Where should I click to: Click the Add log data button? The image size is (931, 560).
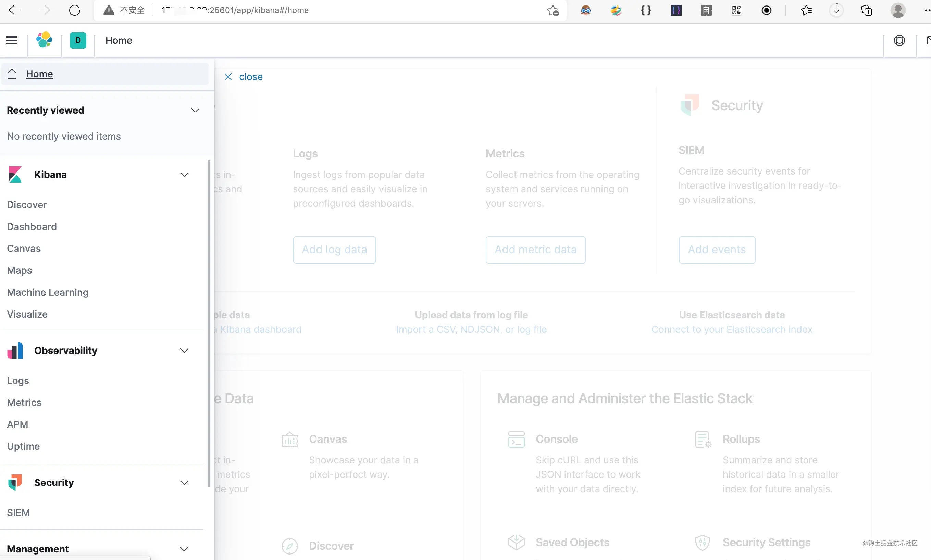click(x=334, y=250)
